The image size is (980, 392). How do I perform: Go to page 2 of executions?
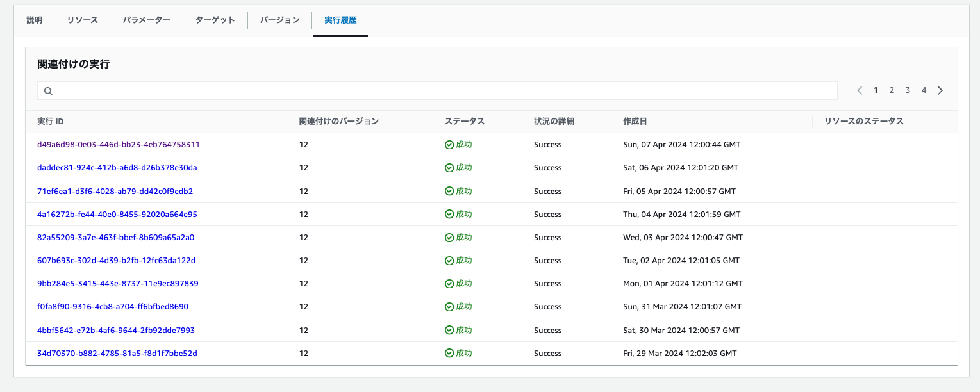[892, 90]
